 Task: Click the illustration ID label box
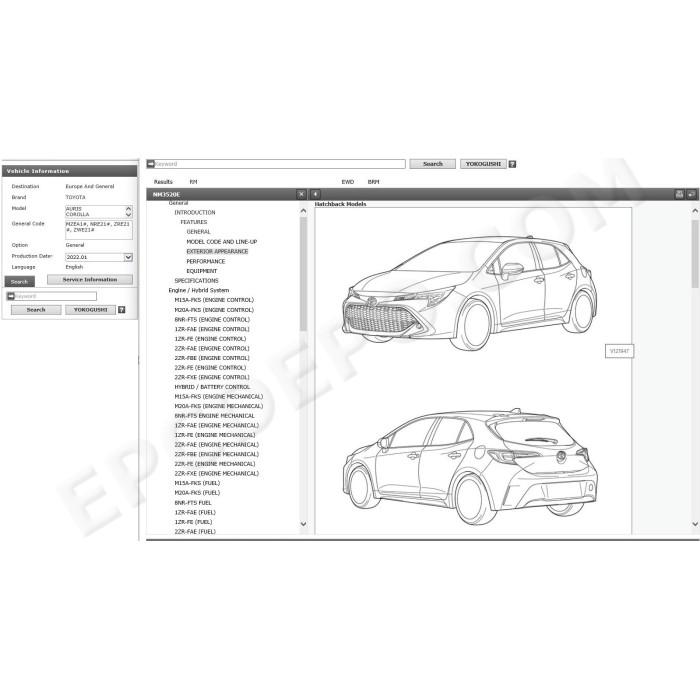click(619, 351)
